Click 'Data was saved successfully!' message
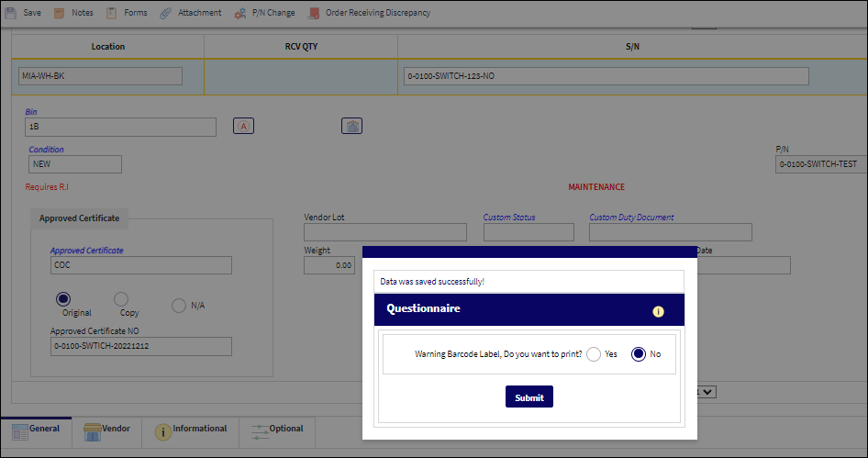The height and width of the screenshot is (458, 868). (x=432, y=282)
